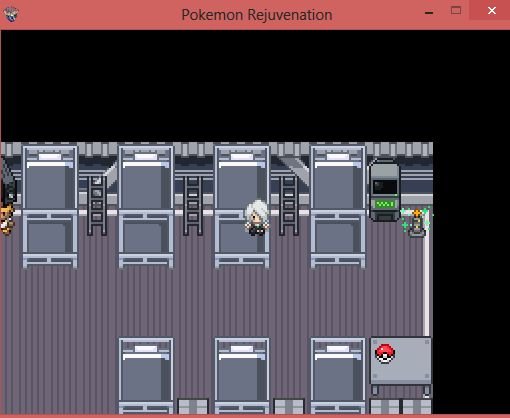Click the Pokemon Rejuvenation title text
The width and height of the screenshot is (510, 418).
pos(257,15)
